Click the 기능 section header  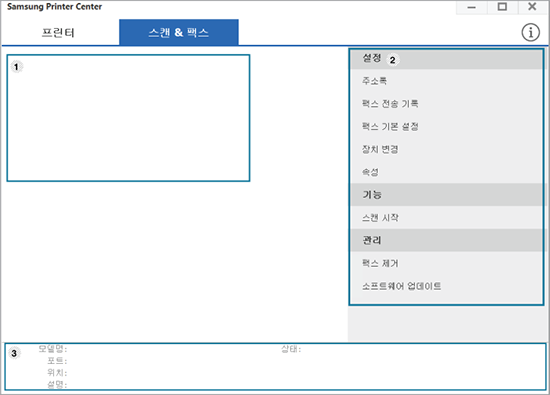(x=446, y=195)
